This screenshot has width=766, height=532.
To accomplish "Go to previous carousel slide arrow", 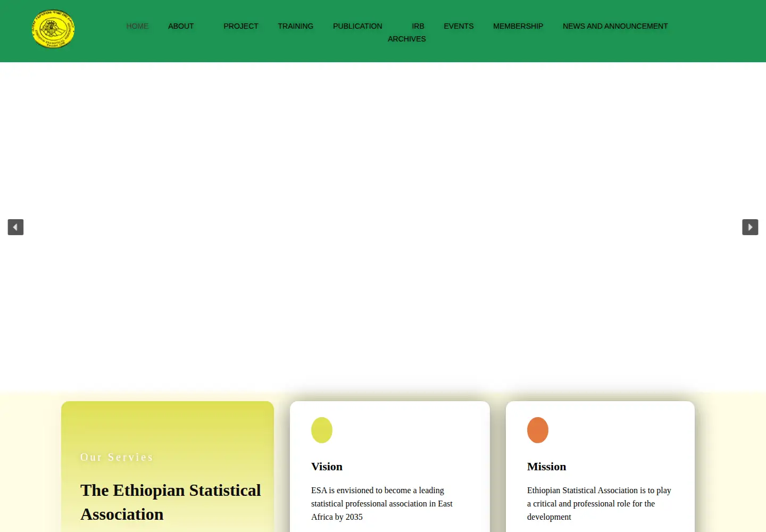I will click(x=15, y=227).
